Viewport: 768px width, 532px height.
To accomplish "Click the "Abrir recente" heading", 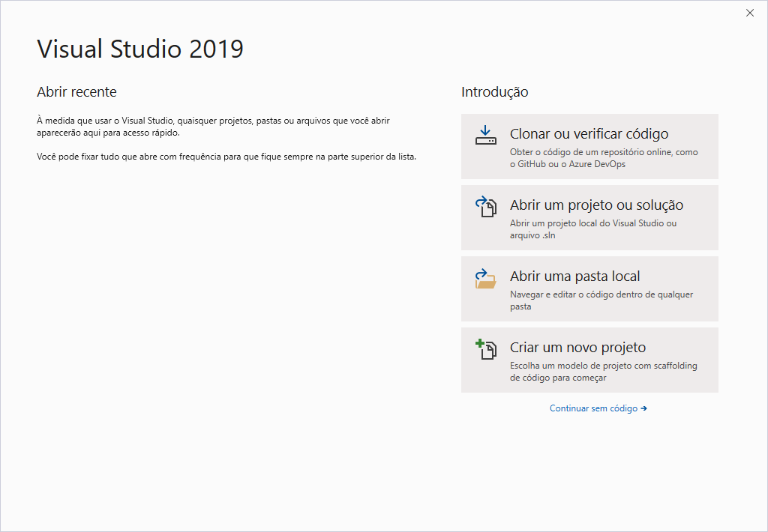I will tap(77, 92).
